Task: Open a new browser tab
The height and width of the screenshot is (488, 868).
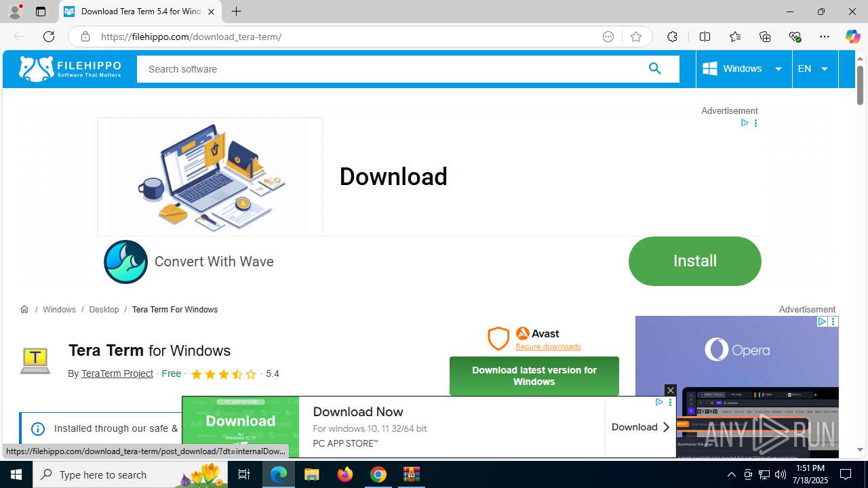Action: tap(236, 12)
